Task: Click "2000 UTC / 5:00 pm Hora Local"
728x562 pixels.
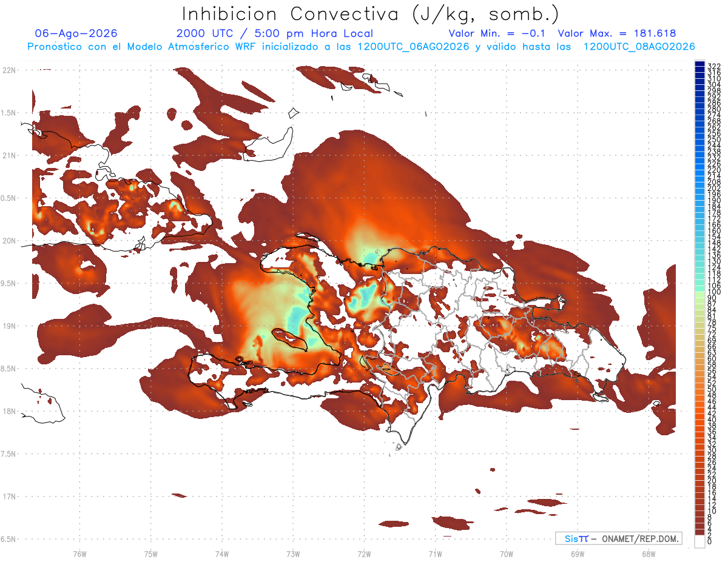Action: click(x=275, y=33)
